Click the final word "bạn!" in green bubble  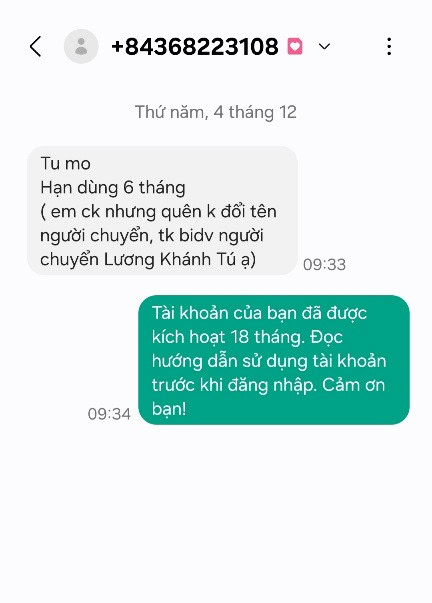(x=169, y=409)
